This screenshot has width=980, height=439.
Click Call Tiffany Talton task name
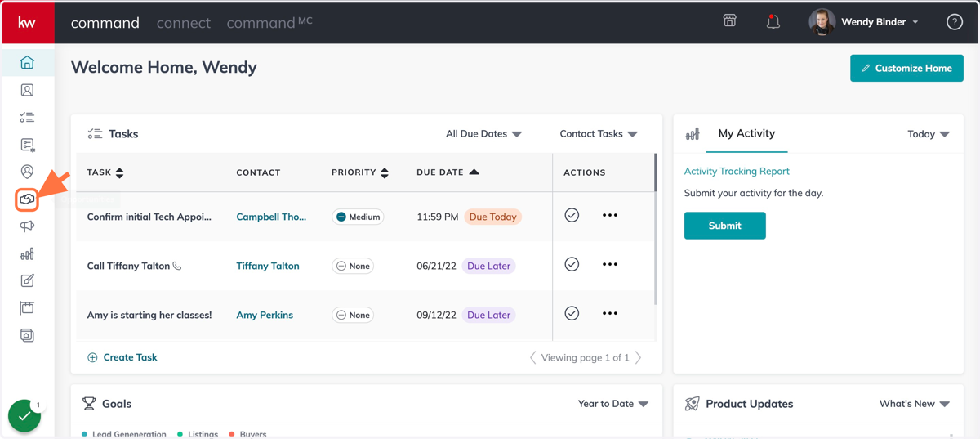point(128,266)
